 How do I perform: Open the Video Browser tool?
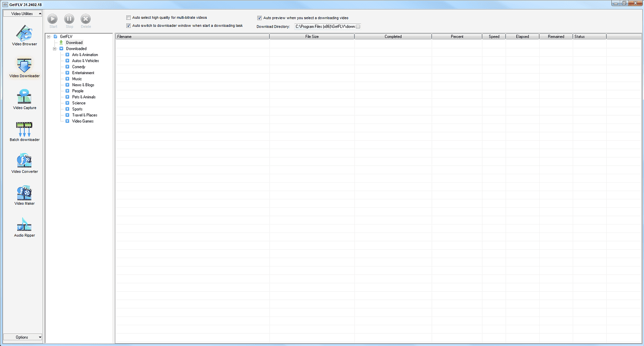(24, 34)
